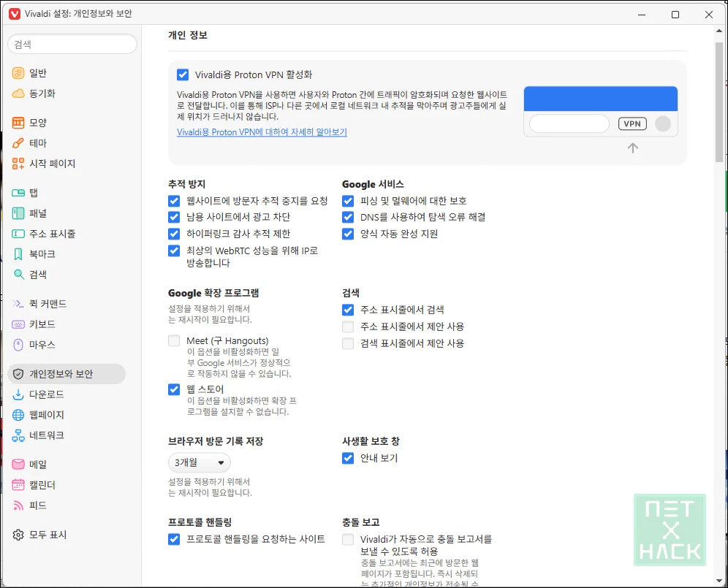Click the vertical scrollbar thumb

(x=719, y=102)
